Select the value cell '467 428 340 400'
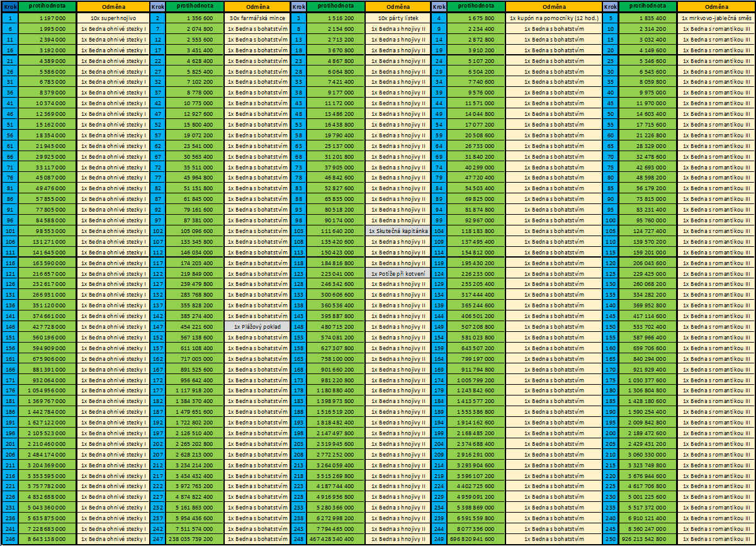Image resolution: width=756 pixels, height=546 pixels. (327, 540)
